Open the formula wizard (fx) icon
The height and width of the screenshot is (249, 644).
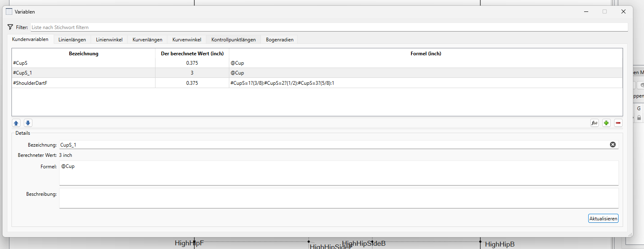[594, 123]
